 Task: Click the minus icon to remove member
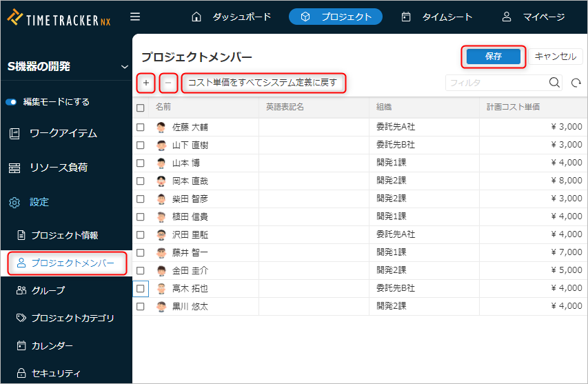pos(168,83)
